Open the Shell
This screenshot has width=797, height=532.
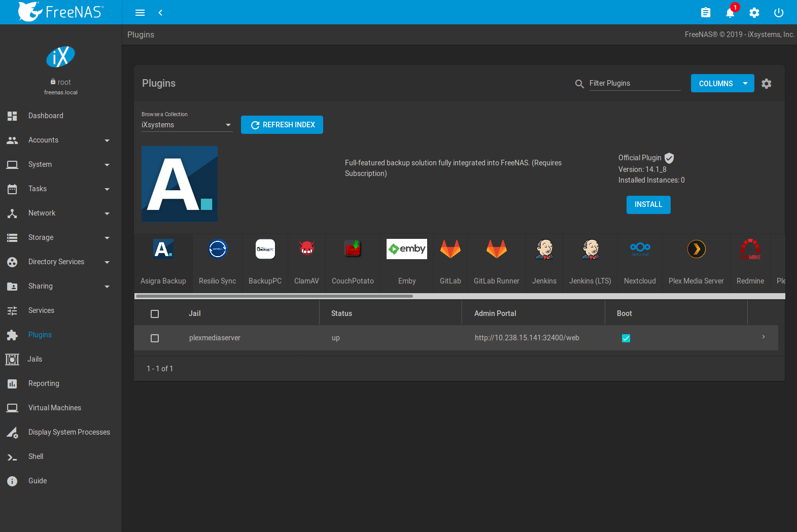click(x=61, y=457)
